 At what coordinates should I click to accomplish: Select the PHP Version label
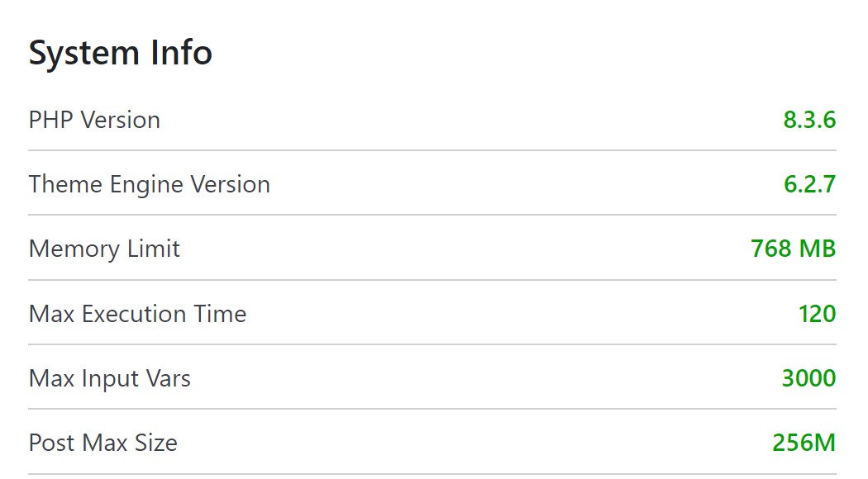95,120
